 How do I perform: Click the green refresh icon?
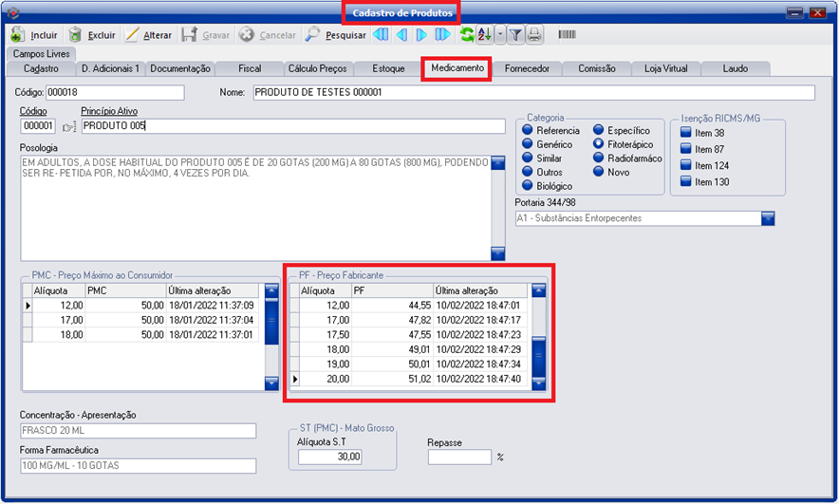click(467, 35)
